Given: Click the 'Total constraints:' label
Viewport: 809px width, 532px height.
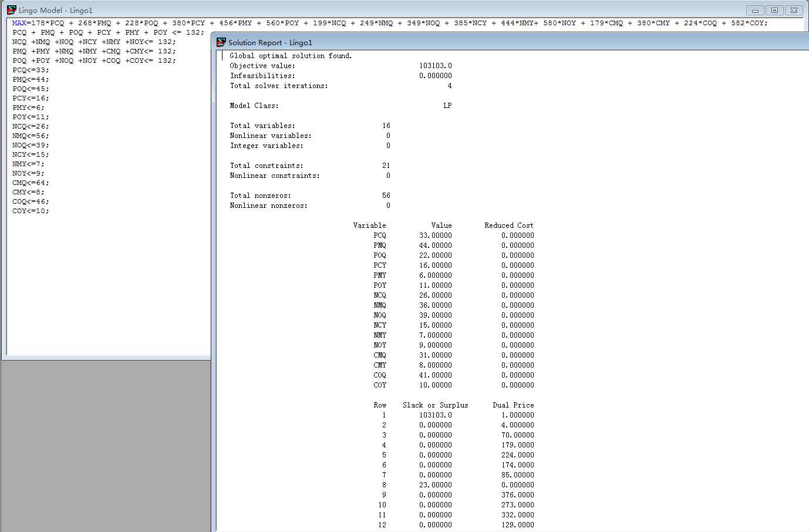Looking at the screenshot, I should click(267, 166).
